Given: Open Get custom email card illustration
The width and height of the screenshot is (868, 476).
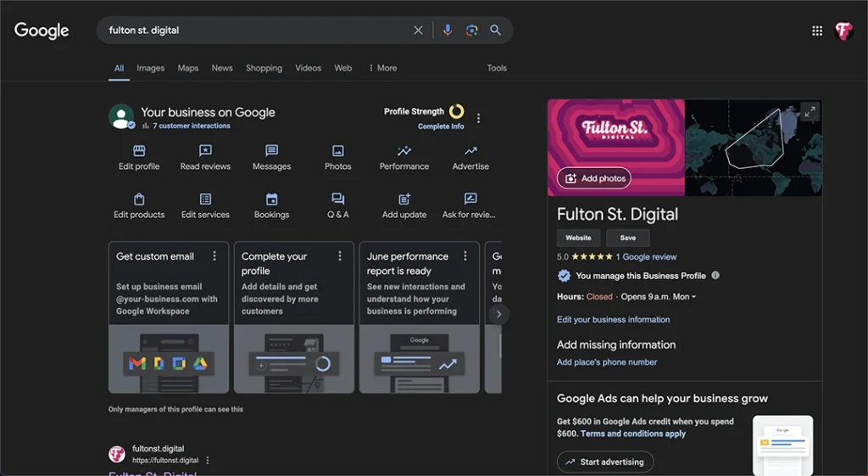Looking at the screenshot, I should click(169, 359).
